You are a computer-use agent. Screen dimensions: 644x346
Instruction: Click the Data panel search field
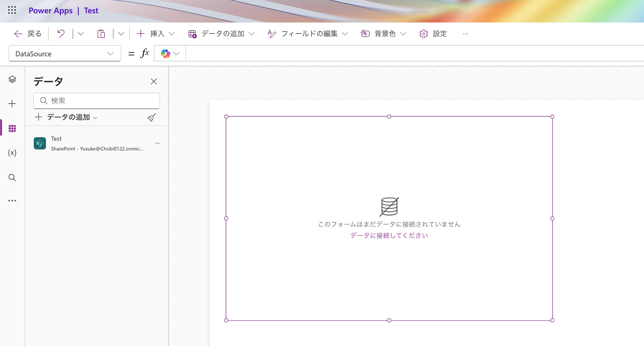(x=97, y=100)
